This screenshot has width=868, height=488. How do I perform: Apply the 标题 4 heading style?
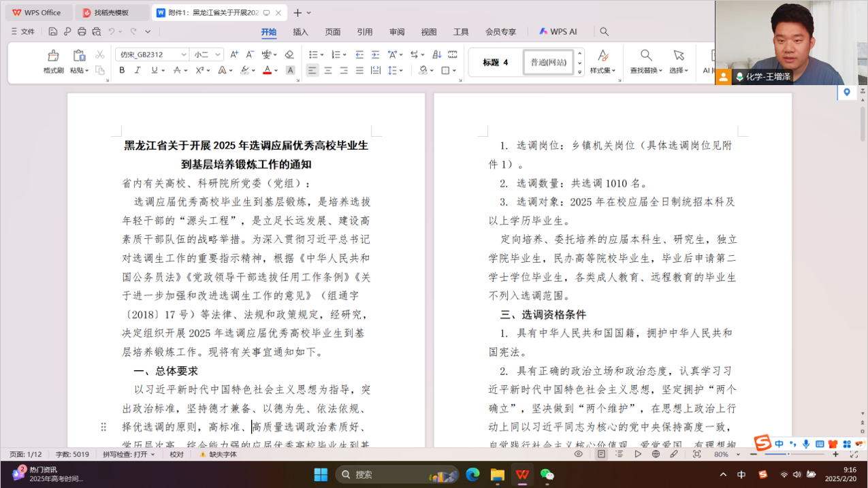496,63
